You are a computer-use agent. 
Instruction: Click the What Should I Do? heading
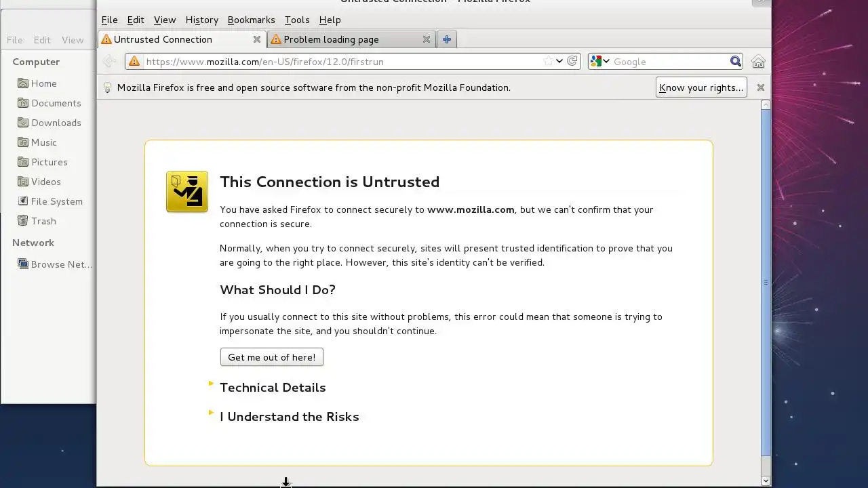[277, 290]
